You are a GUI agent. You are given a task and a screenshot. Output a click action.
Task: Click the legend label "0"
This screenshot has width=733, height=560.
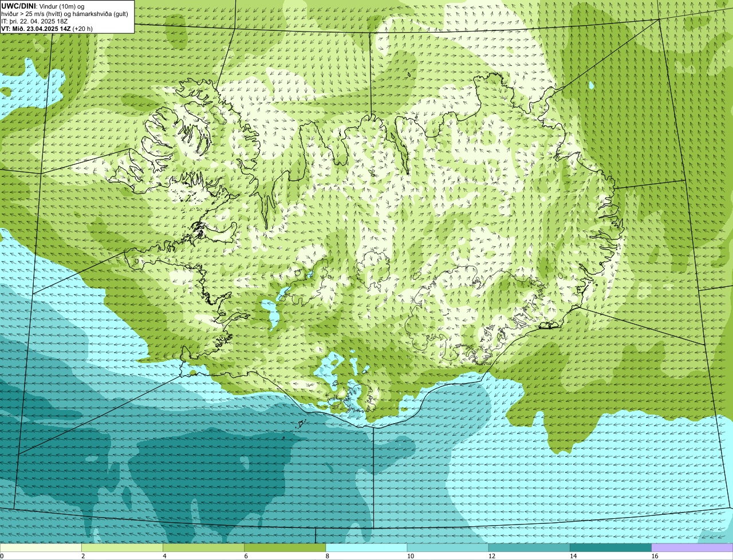click(2, 556)
